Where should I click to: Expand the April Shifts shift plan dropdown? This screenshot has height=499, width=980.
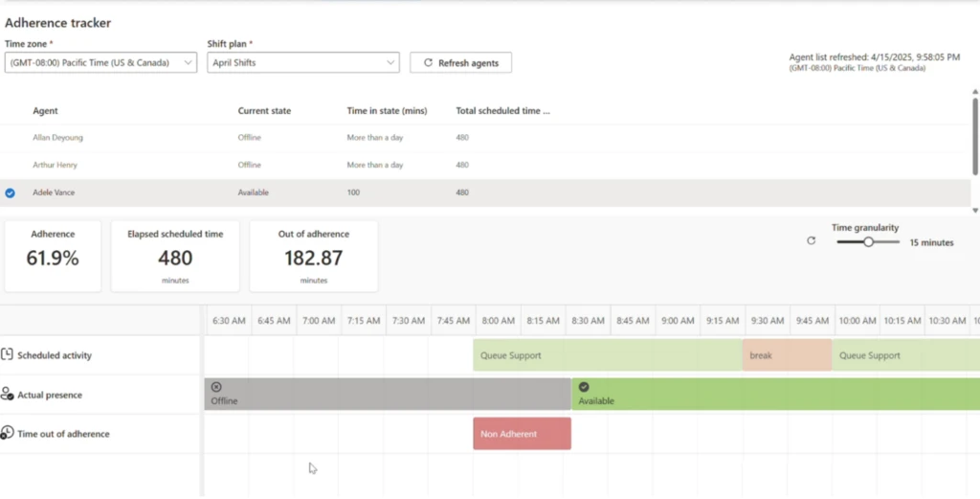coord(302,63)
